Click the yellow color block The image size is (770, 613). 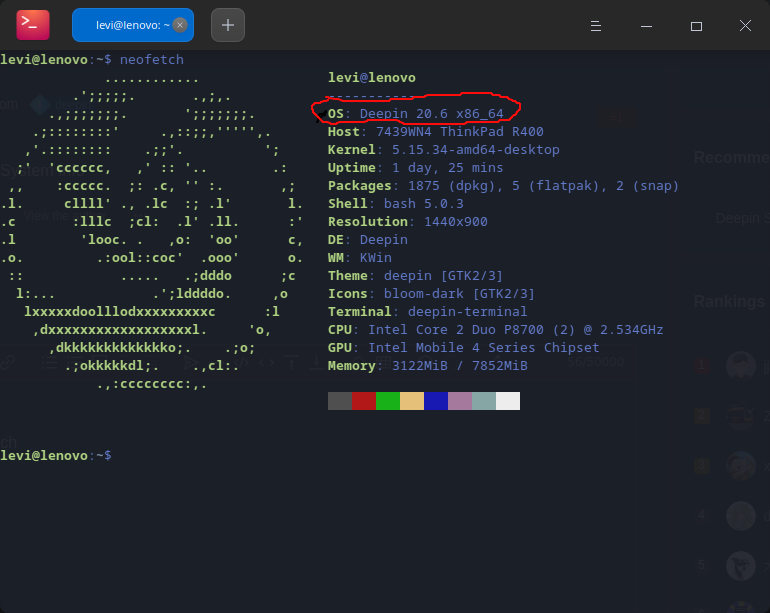[x=412, y=401]
